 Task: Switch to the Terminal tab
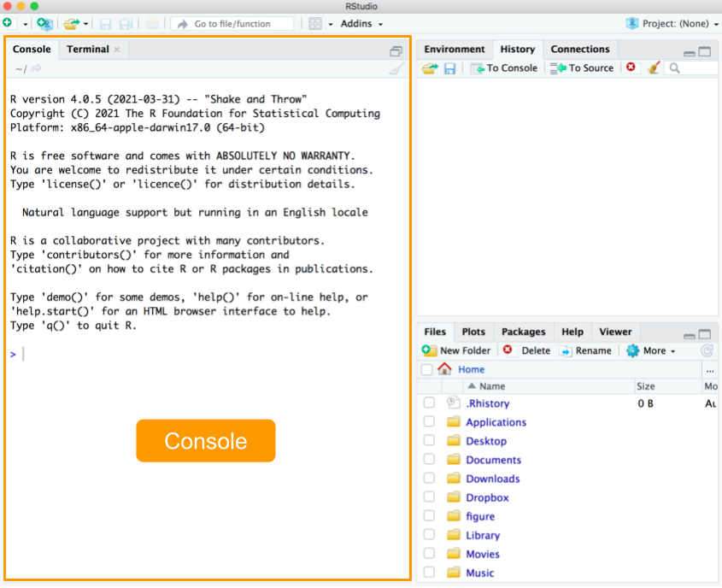(x=87, y=50)
